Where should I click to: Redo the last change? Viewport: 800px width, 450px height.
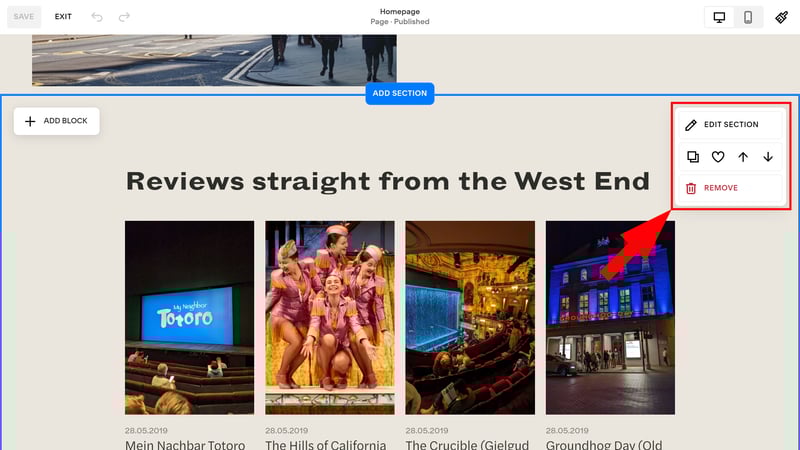coord(124,17)
